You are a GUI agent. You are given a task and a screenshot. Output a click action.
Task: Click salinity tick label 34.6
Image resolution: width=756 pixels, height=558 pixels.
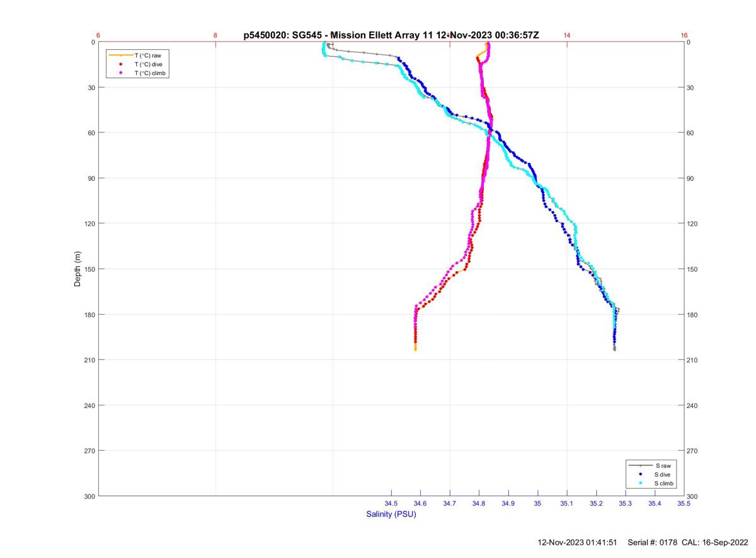tap(420, 503)
